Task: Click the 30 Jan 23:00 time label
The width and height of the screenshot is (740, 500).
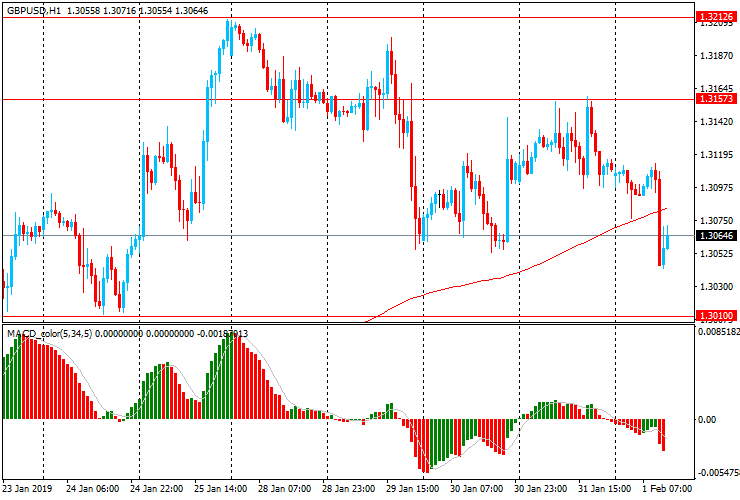Action: 541,489
